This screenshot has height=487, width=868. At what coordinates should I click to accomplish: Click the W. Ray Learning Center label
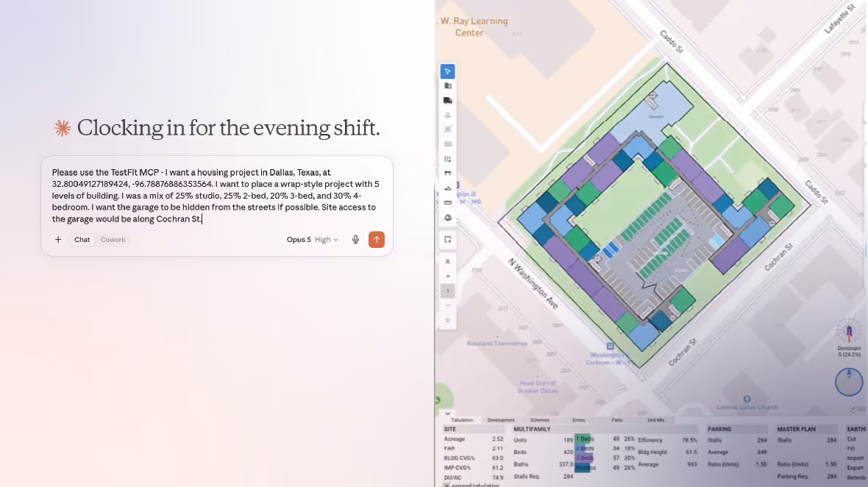click(474, 26)
